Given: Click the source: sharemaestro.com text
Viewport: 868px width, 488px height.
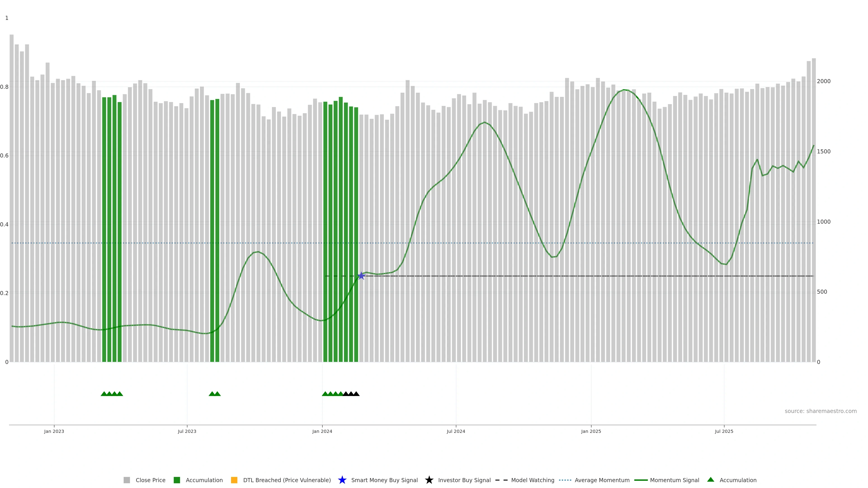Looking at the screenshot, I should 821,411.
